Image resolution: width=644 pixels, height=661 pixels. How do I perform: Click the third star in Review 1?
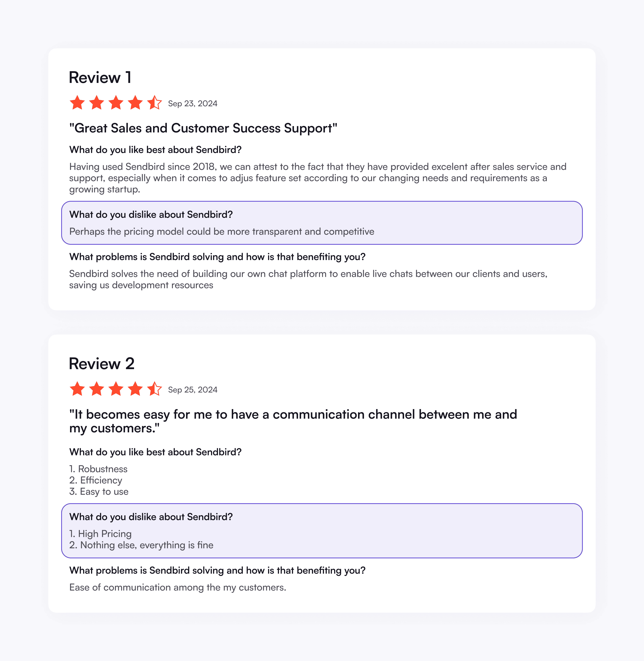point(116,103)
